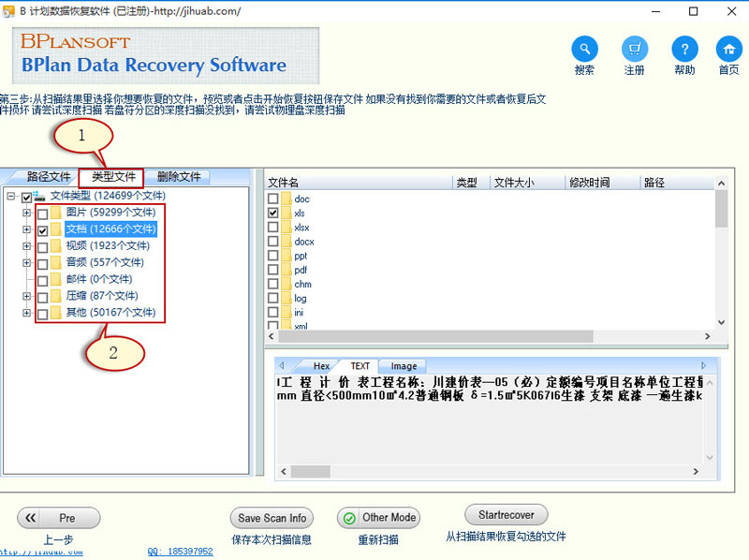Viewport: 749px width, 560px height.
Task: Uncheck the 文档 category checkbox
Action: [x=42, y=230]
